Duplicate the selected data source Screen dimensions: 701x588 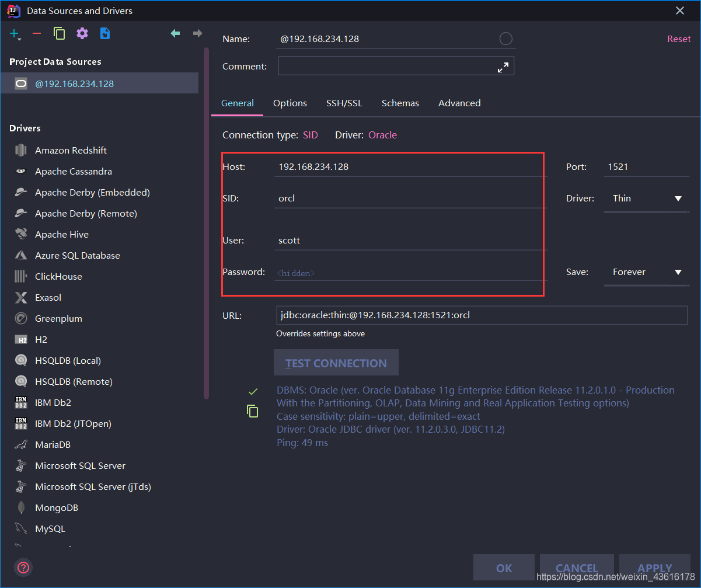[59, 34]
